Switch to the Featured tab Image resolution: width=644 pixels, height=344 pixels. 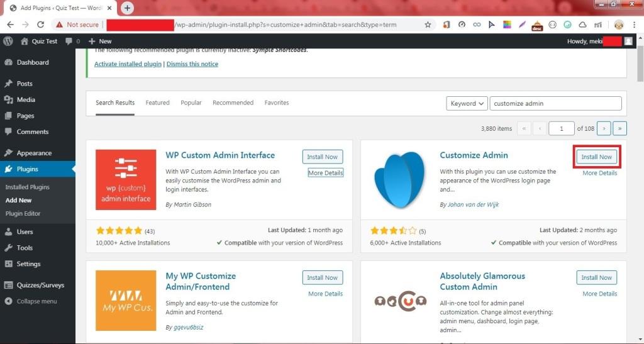tap(157, 103)
